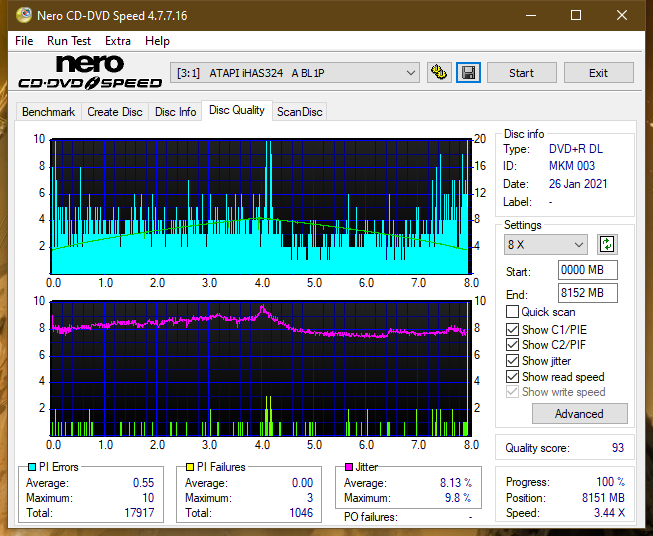Click the PI errors upper graph
The height and width of the screenshot is (536, 653).
point(261,207)
